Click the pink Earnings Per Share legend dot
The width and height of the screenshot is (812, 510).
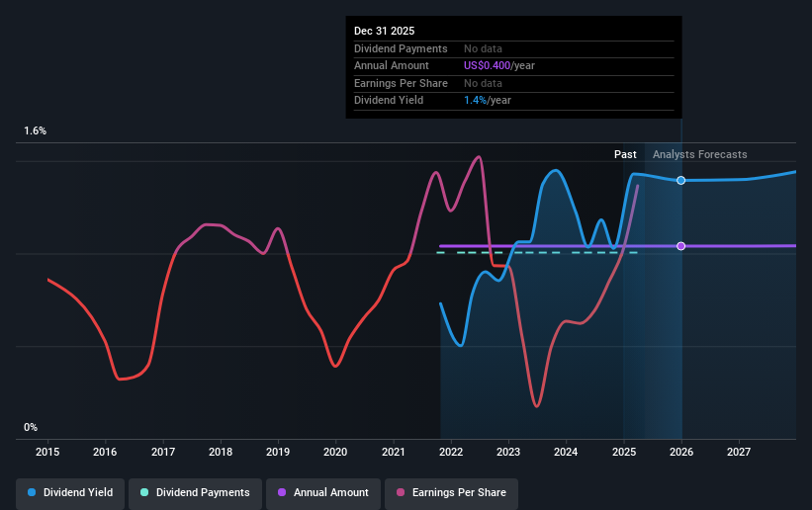point(401,492)
